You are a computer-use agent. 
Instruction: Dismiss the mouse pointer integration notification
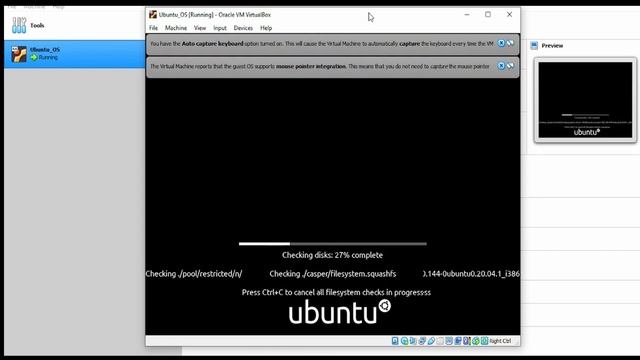point(501,66)
